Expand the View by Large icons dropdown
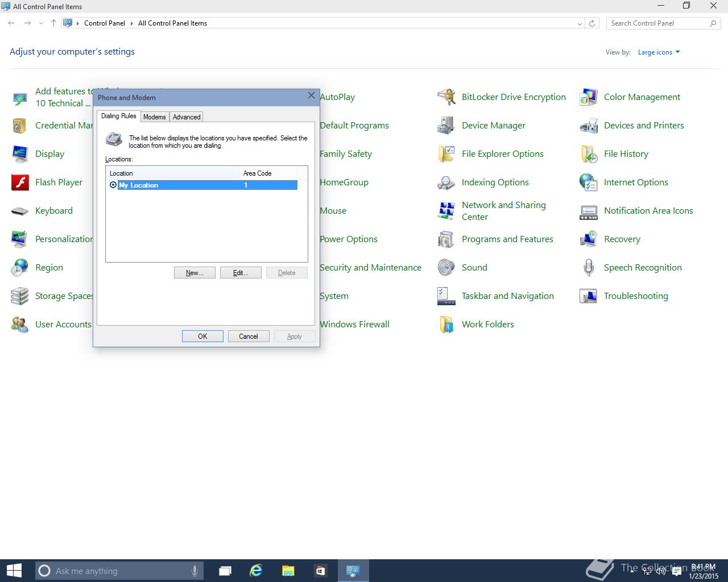 click(659, 52)
